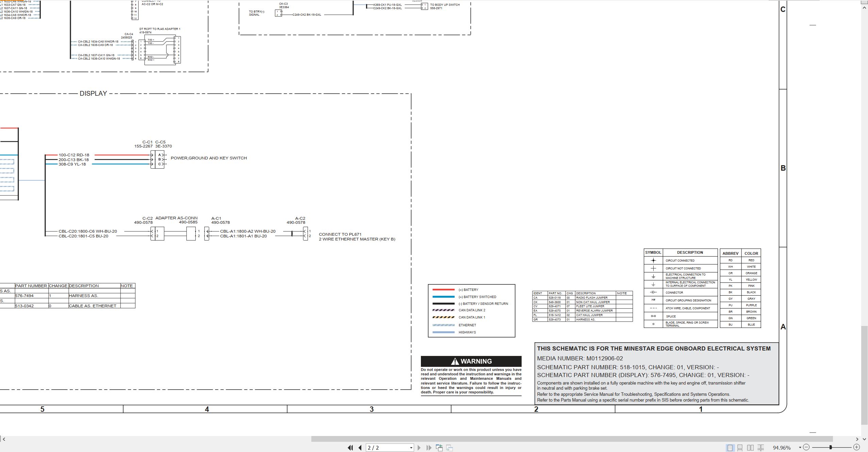Click grid row letter B at the right
The width and height of the screenshot is (868, 452).
(x=783, y=168)
